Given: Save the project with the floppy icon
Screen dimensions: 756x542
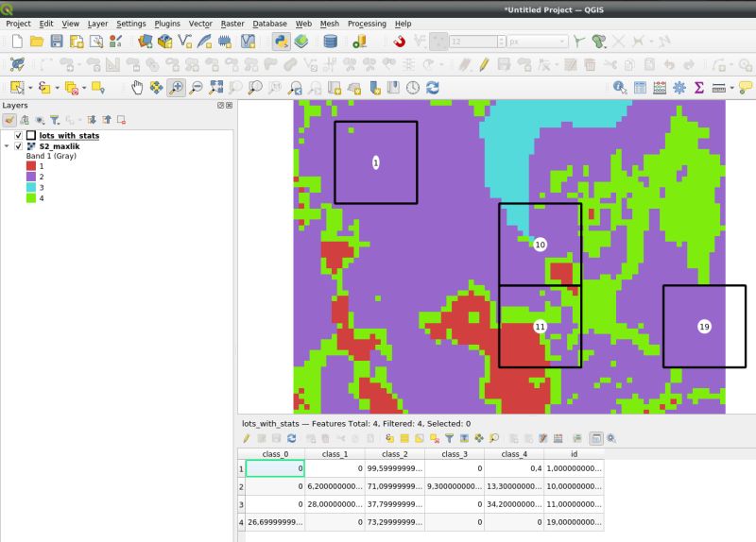Looking at the screenshot, I should point(57,42).
